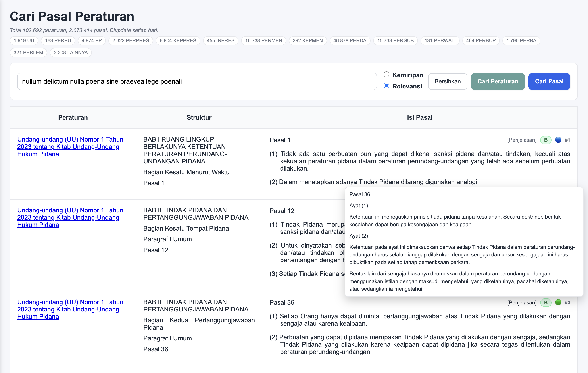Click 'Bagian Kesatu Tempat Pidana' structure text

(x=186, y=228)
